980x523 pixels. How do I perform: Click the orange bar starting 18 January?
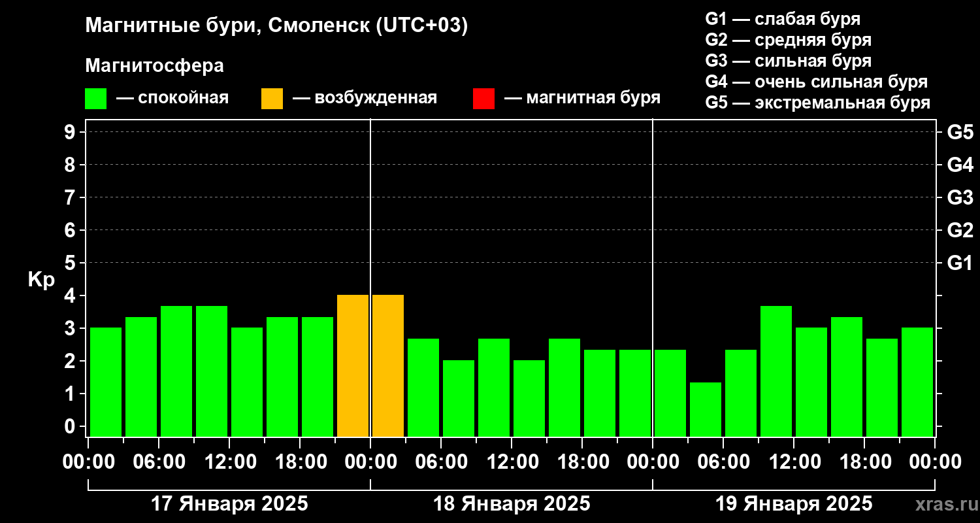(x=388, y=365)
